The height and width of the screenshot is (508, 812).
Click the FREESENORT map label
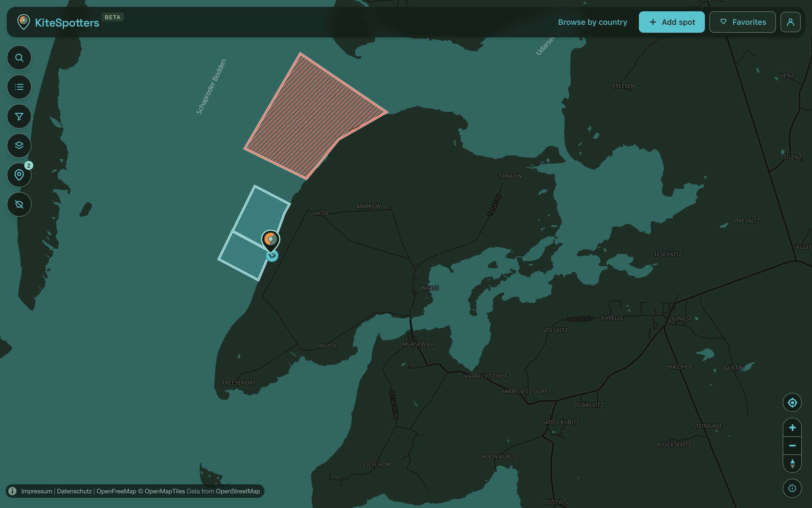pyautogui.click(x=239, y=383)
